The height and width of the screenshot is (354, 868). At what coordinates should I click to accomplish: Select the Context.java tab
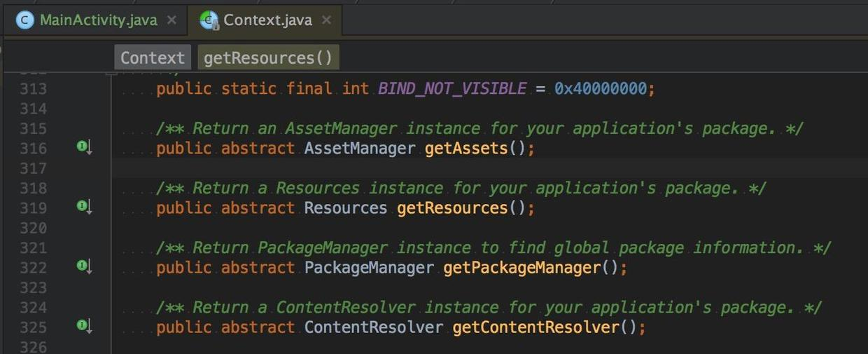coord(267,20)
